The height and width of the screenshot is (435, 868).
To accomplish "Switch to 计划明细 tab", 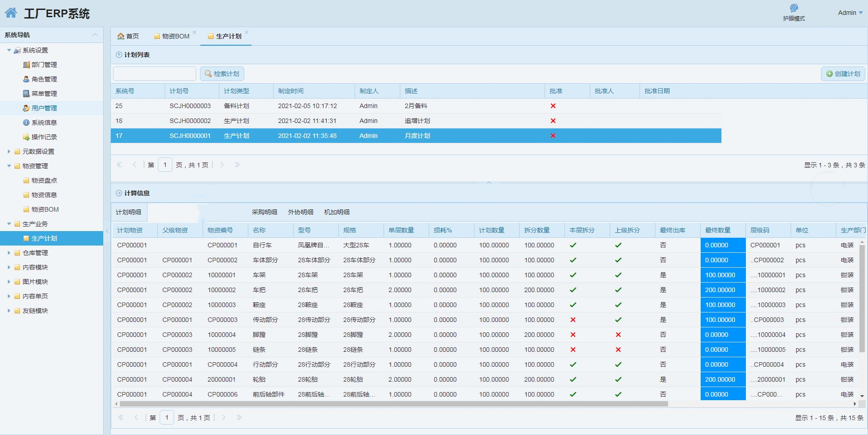I will point(128,212).
